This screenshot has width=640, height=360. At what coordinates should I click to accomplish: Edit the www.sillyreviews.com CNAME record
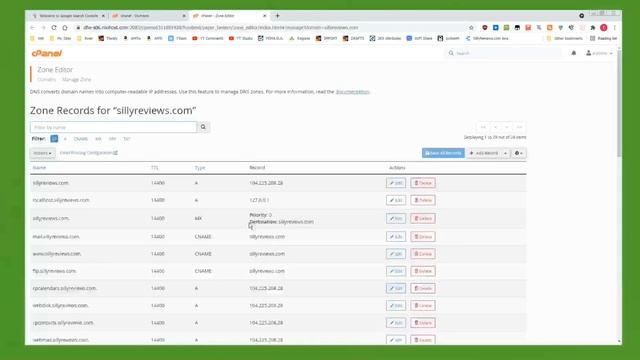pos(396,254)
